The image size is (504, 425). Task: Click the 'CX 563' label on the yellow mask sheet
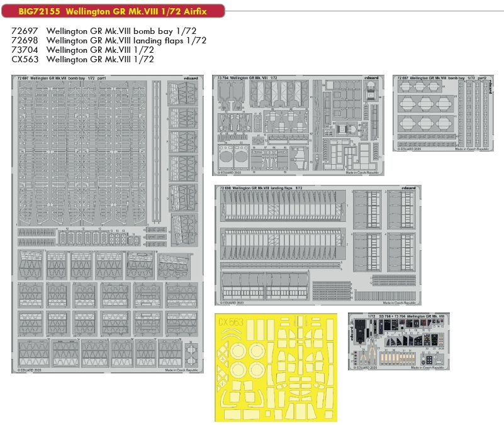pyautogui.click(x=231, y=322)
